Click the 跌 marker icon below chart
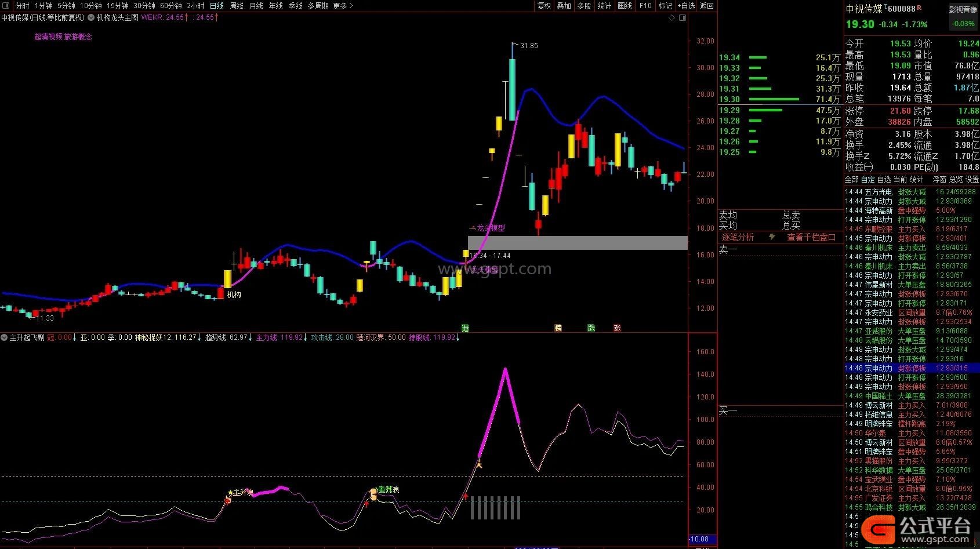Viewport: 980px width, 549px height. pyautogui.click(x=591, y=328)
